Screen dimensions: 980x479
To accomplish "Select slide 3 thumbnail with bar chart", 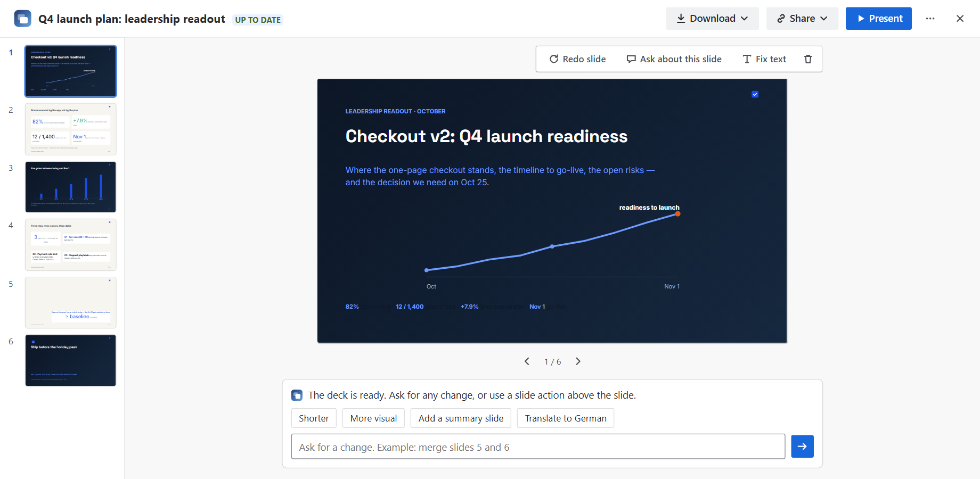I will 71,187.
